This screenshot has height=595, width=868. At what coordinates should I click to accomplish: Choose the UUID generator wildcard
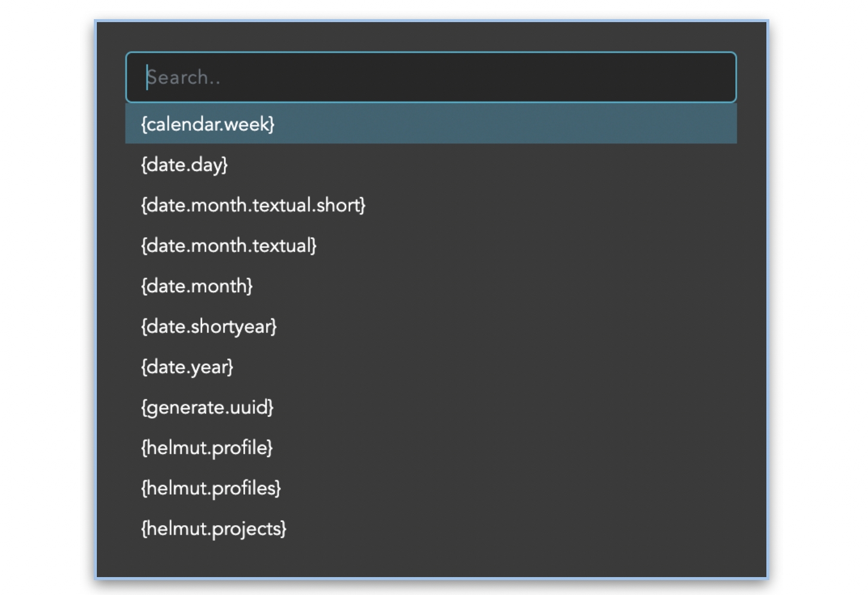207,407
